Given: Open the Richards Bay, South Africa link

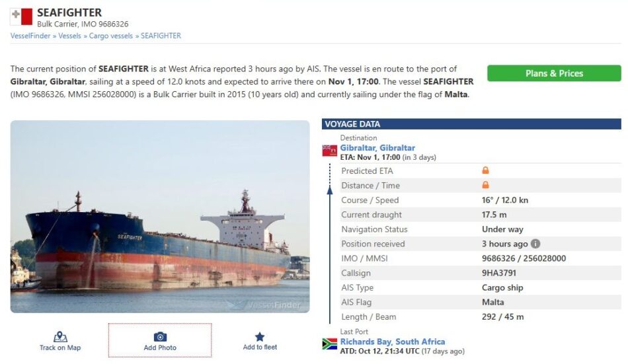Looking at the screenshot, I should click(x=393, y=342).
